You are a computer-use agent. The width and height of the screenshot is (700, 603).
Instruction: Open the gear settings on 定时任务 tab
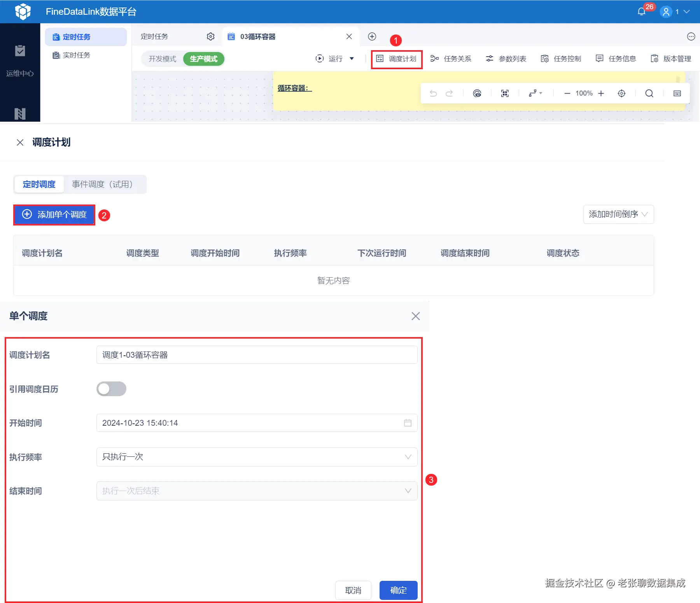point(211,37)
